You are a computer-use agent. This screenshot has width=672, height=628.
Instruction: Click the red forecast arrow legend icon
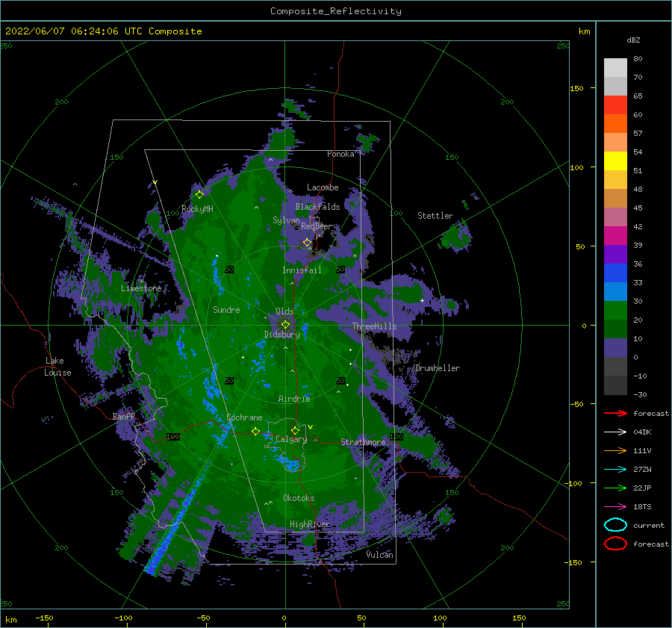coord(615,413)
